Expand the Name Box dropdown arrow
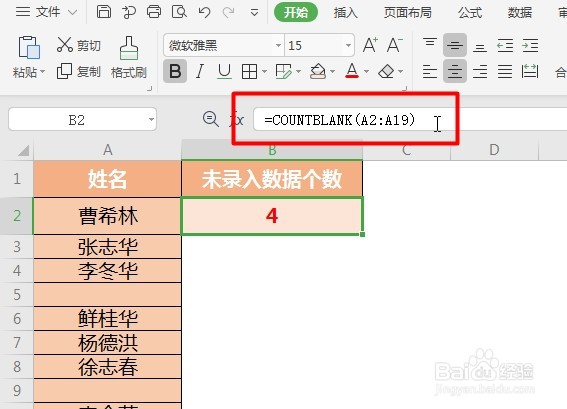Viewport: 567px width, 409px height. [152, 119]
